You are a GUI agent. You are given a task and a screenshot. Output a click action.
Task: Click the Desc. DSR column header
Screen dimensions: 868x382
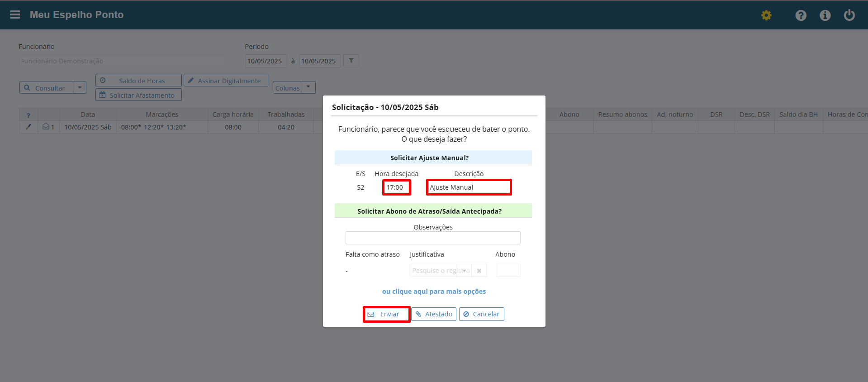coord(754,115)
